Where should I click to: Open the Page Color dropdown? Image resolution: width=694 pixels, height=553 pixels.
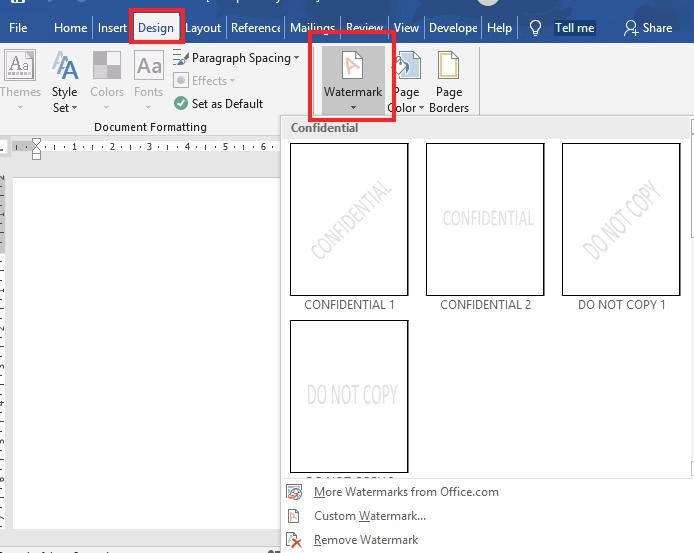(x=406, y=81)
